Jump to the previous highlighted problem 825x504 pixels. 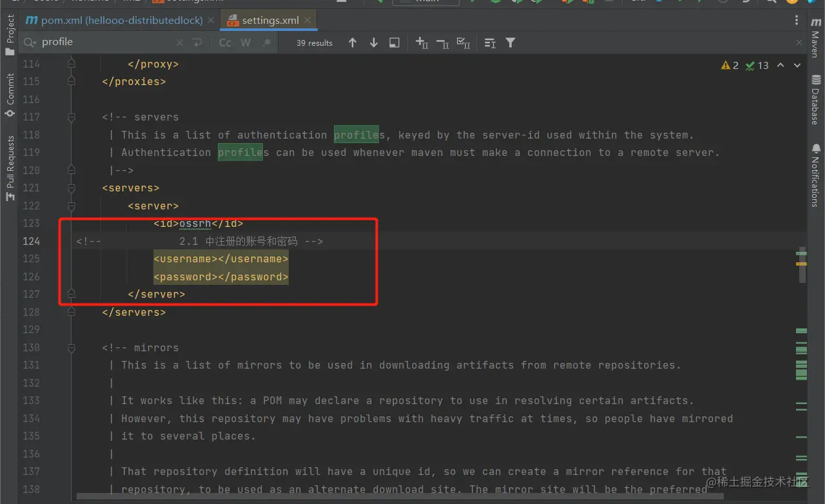point(781,65)
